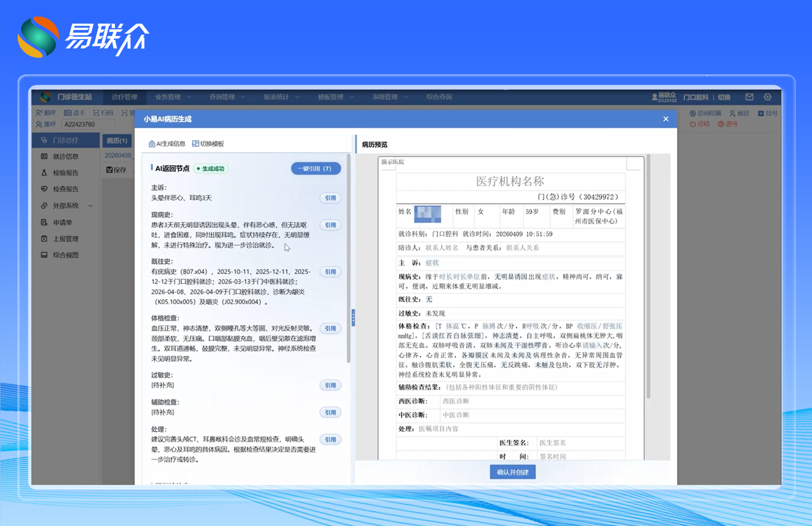Click the red 退号 icon
This screenshot has height=526, width=812.
click(721, 124)
